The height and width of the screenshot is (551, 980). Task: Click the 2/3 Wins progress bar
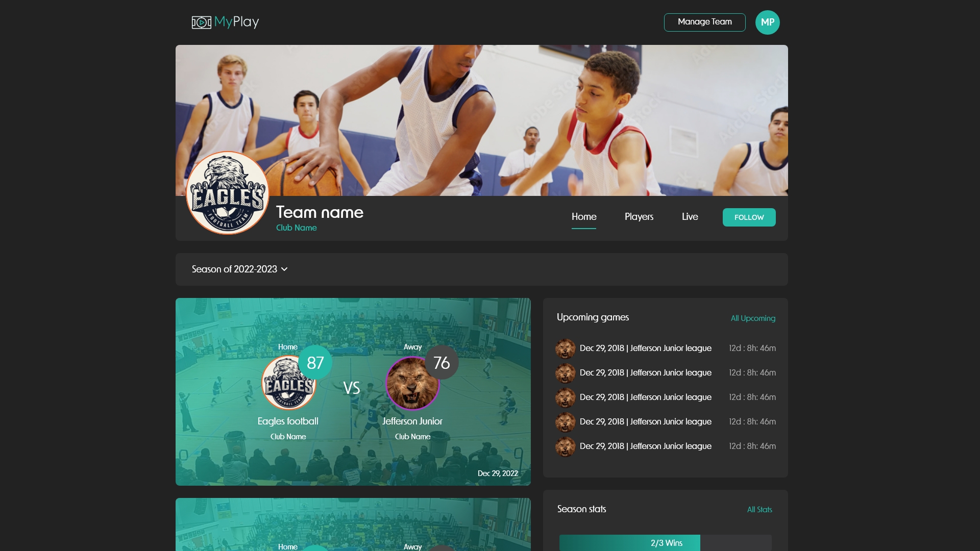(666, 543)
